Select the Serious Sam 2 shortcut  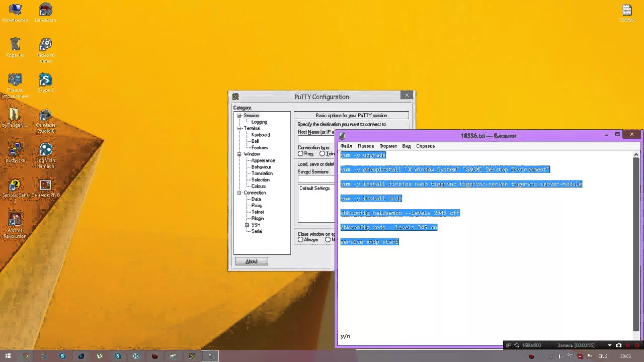click(15, 191)
